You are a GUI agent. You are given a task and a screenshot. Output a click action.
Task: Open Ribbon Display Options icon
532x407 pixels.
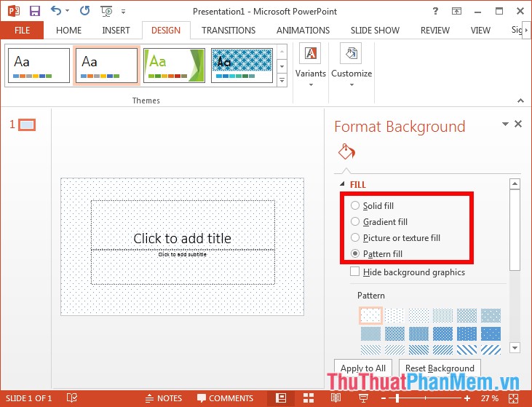[456, 11]
